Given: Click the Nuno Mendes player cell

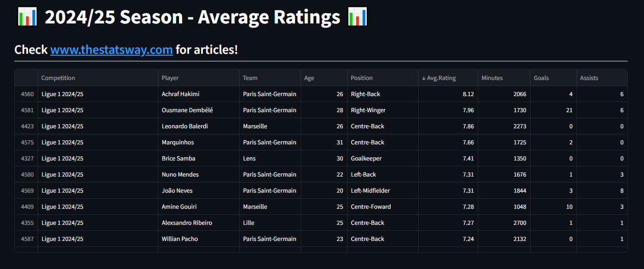Looking at the screenshot, I should tap(199, 174).
